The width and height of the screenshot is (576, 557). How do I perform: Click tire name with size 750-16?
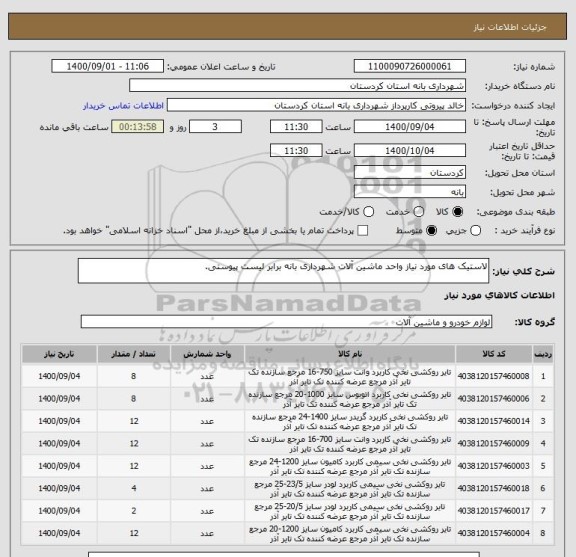tap(350, 377)
